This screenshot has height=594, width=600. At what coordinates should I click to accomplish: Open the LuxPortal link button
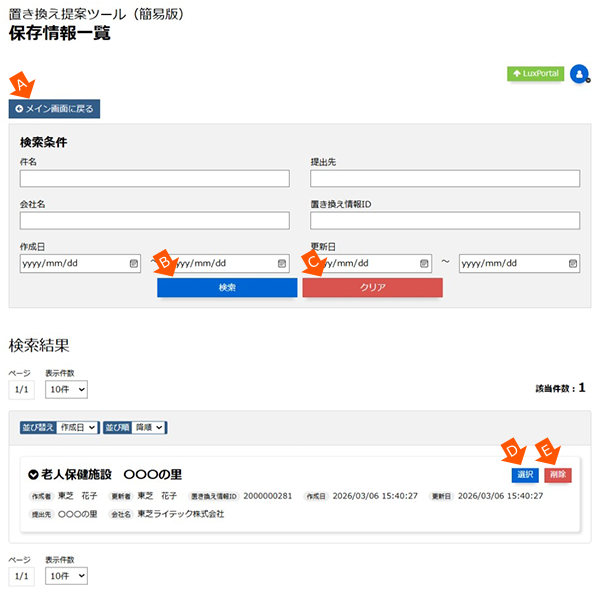[535, 73]
